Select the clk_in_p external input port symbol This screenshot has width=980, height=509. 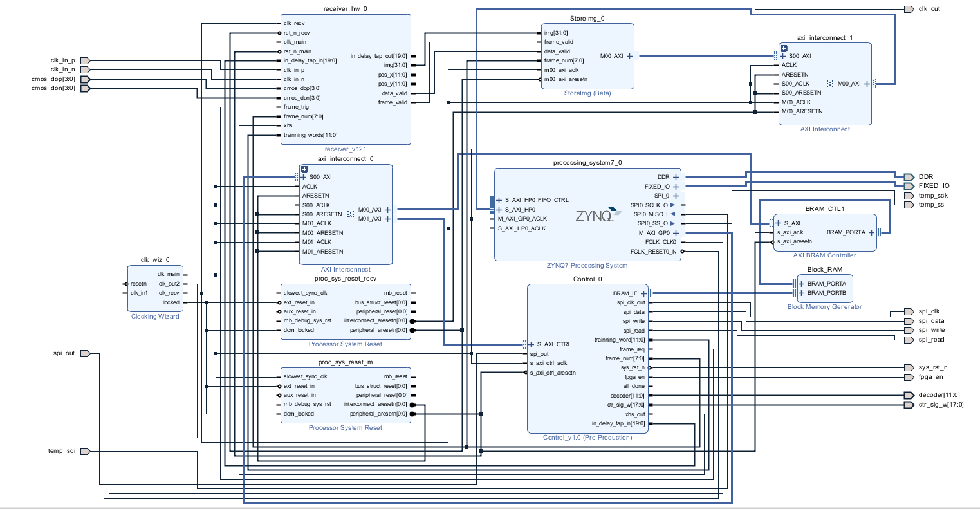click(85, 60)
